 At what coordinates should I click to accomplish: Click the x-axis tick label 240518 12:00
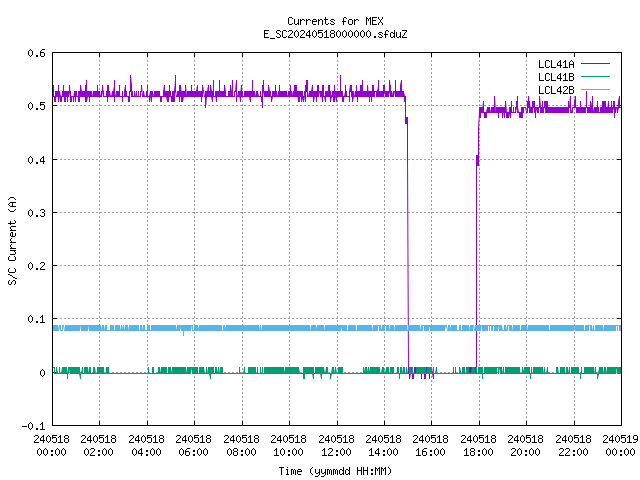click(x=336, y=446)
